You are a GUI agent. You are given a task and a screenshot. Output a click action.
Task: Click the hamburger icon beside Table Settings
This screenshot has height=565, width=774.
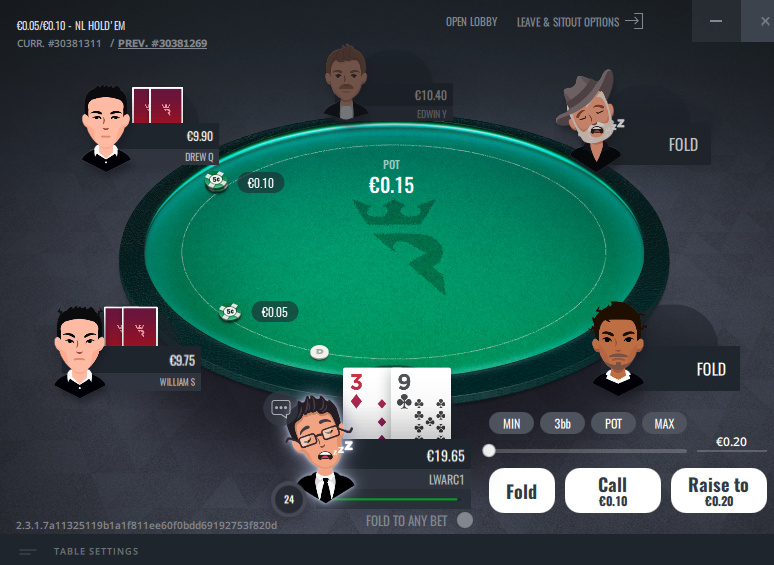28,552
